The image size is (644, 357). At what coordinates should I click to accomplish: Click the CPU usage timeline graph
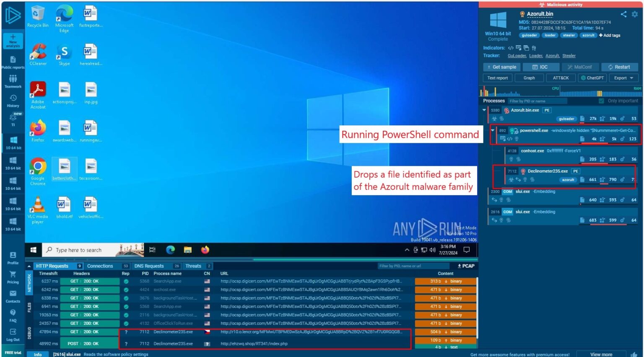click(520, 92)
